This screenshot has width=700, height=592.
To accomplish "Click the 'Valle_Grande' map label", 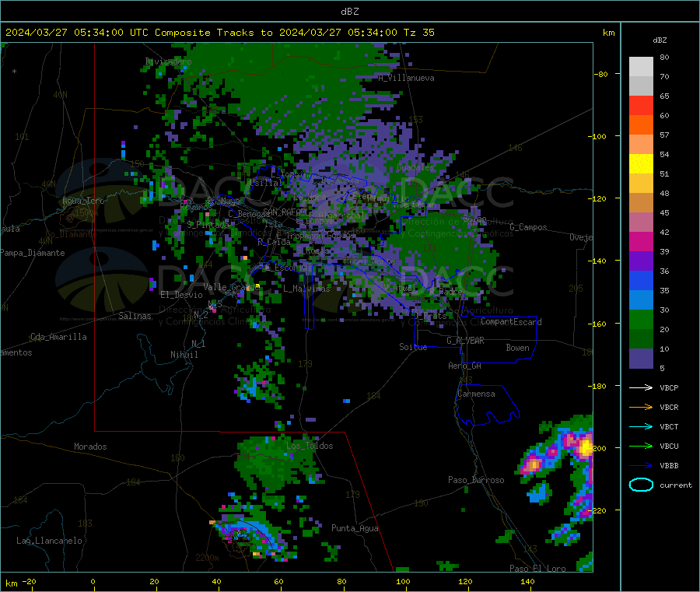I will [231, 287].
